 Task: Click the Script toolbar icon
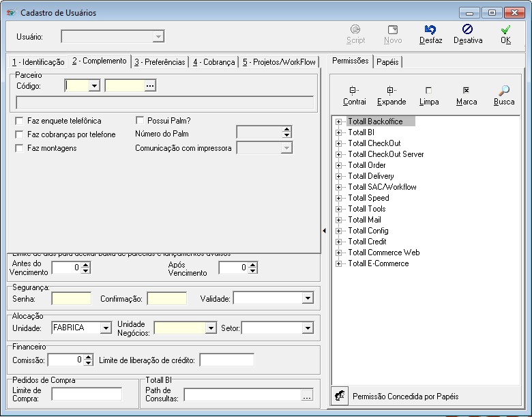coord(355,29)
